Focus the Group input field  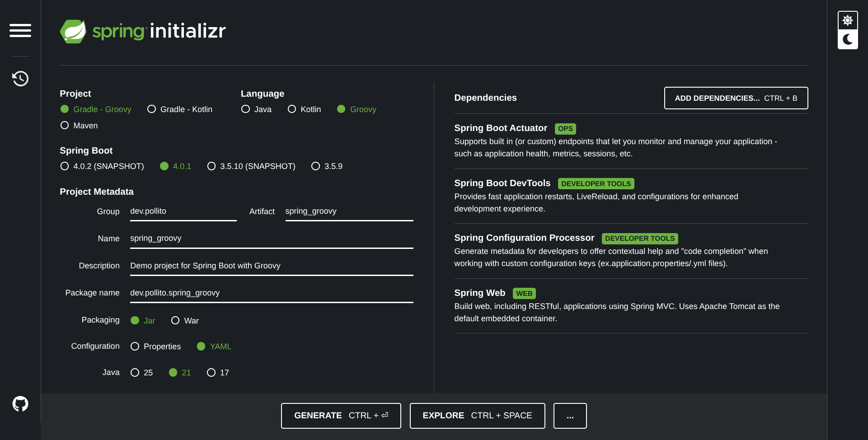pyautogui.click(x=183, y=211)
